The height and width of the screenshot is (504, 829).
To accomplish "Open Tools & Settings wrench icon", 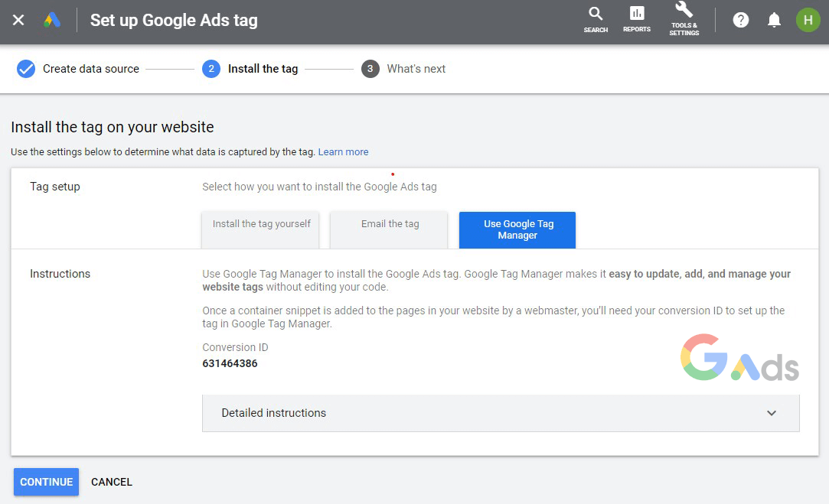I will click(684, 17).
